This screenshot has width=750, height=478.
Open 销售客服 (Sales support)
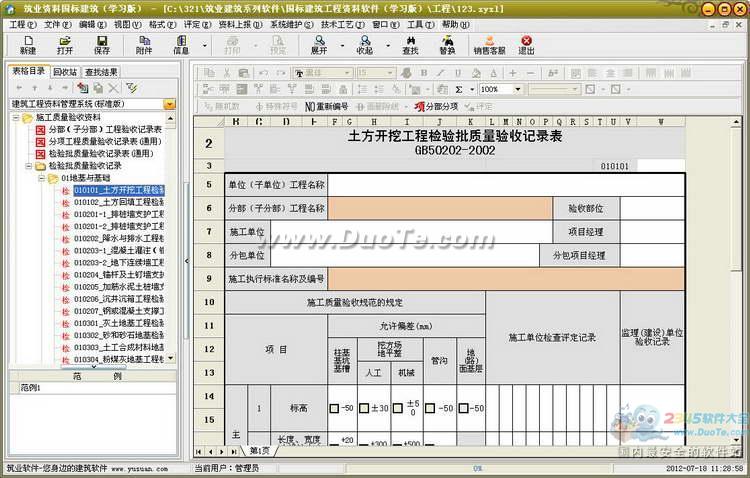(x=489, y=45)
